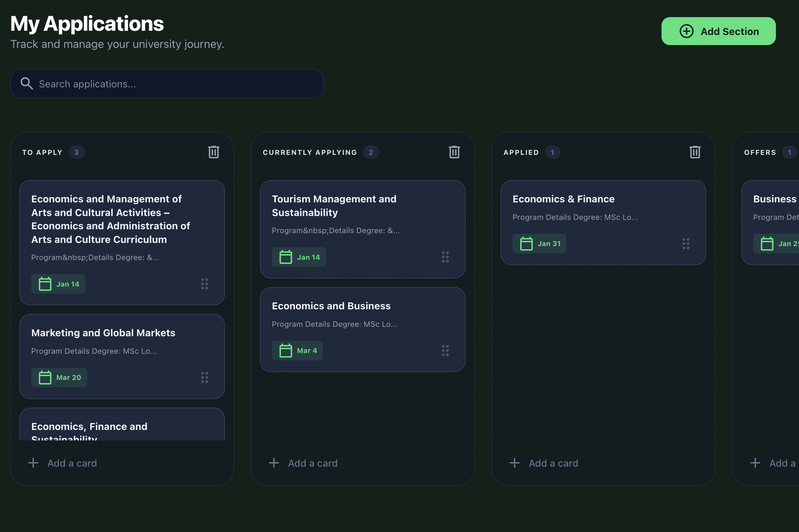The image size is (799, 532).
Task: Click the drag handle on Economics and Business card
Action: tap(445, 351)
